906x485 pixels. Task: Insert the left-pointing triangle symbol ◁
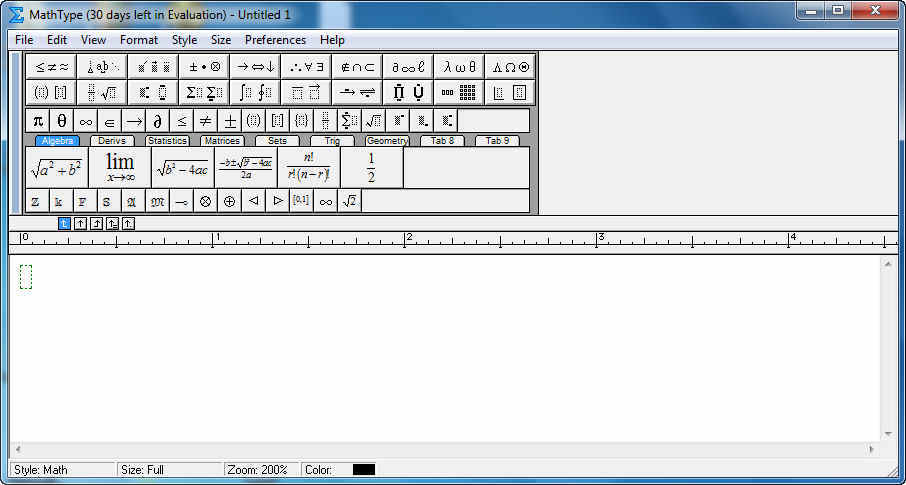tap(253, 201)
